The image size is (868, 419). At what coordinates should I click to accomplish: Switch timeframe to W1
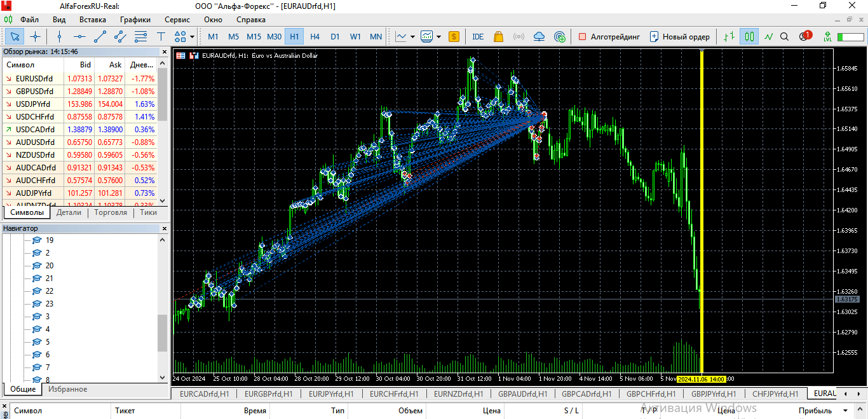tap(355, 36)
